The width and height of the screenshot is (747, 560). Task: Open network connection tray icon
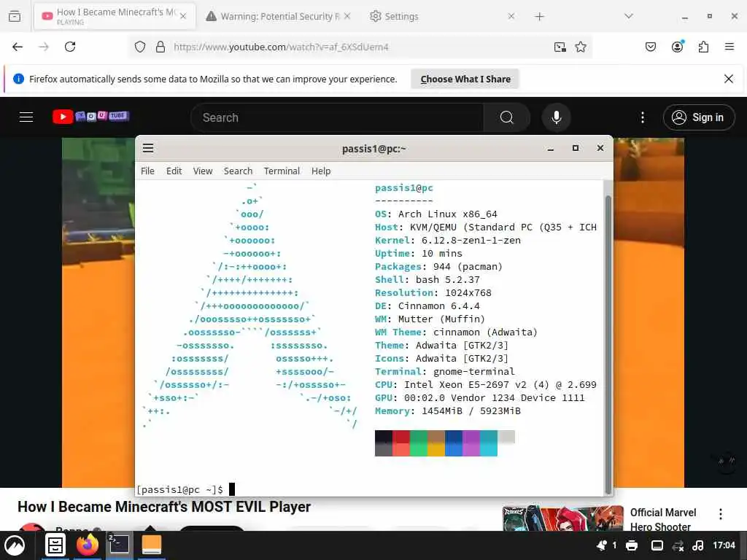tap(678, 545)
